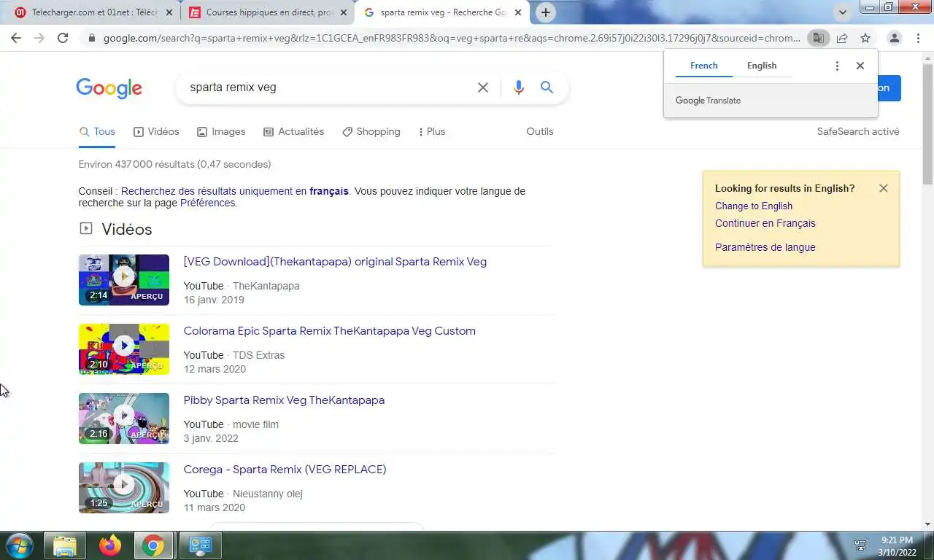Viewport: 934px width, 560px height.
Task: Click the scrollbar down arrow
Action: point(927,524)
